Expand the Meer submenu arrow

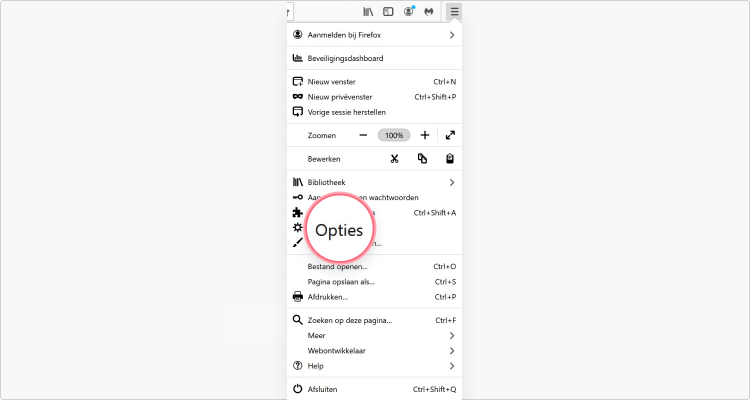click(x=452, y=335)
